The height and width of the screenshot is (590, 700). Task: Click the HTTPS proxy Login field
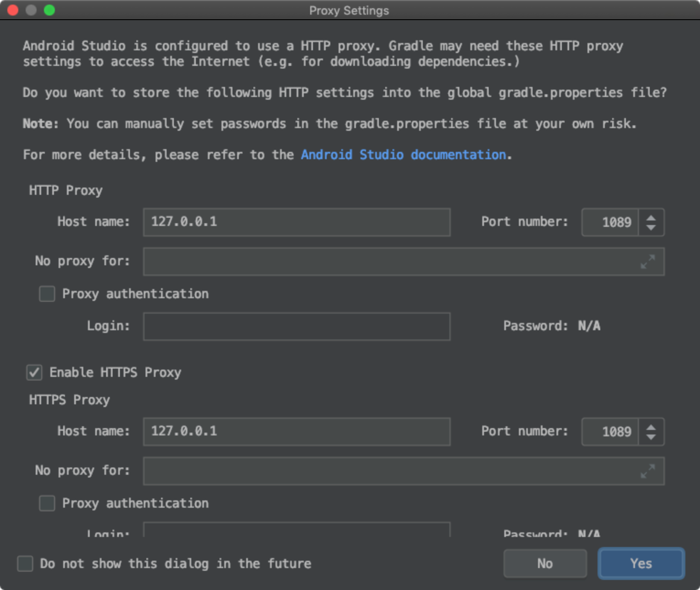click(296, 532)
